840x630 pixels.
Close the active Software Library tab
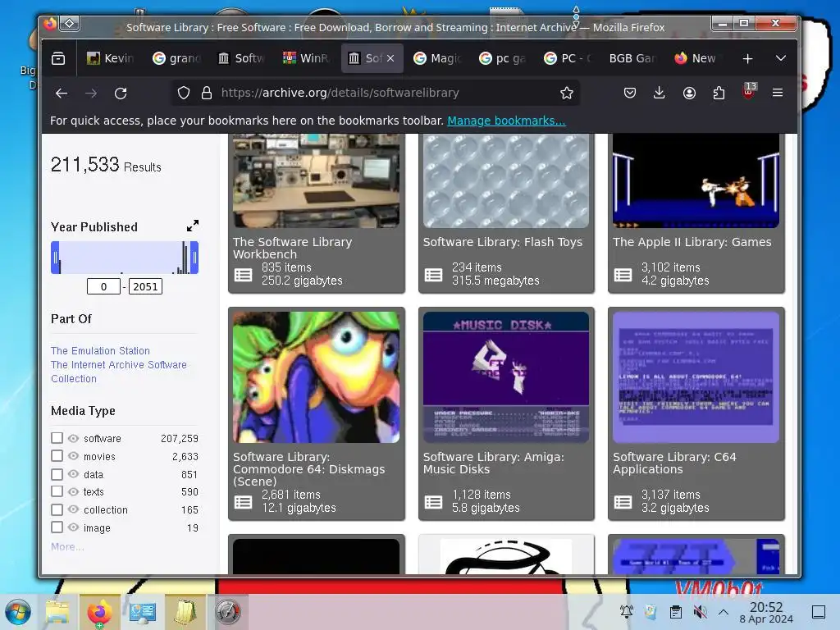[390, 58]
